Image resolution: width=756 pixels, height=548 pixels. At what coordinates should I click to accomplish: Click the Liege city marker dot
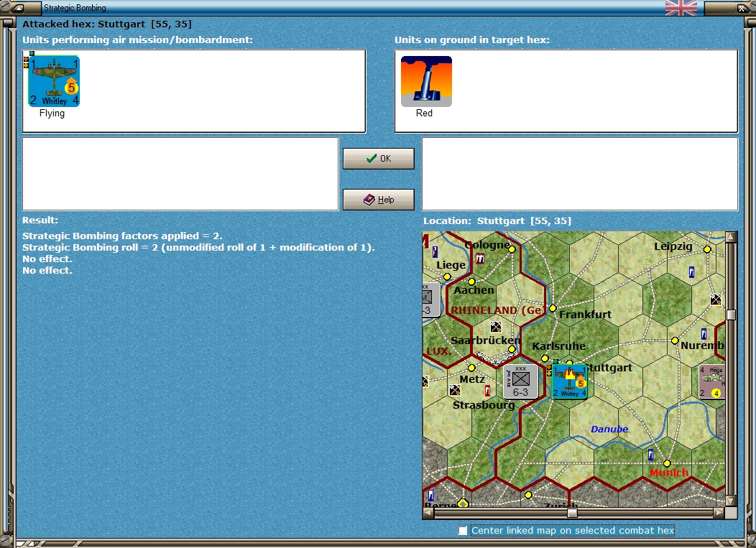(x=447, y=277)
